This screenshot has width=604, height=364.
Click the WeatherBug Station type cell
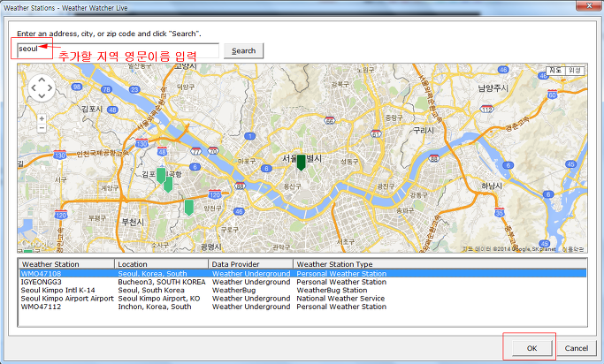tap(332, 290)
